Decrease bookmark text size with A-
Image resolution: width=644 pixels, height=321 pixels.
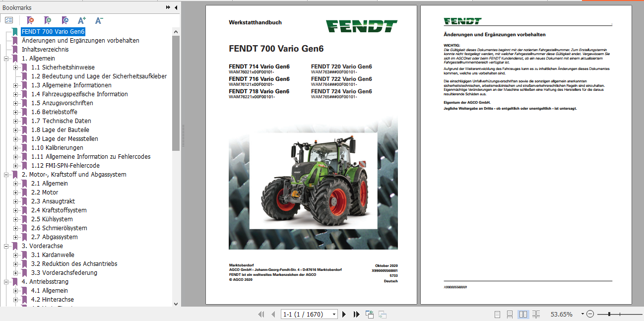[x=99, y=20]
